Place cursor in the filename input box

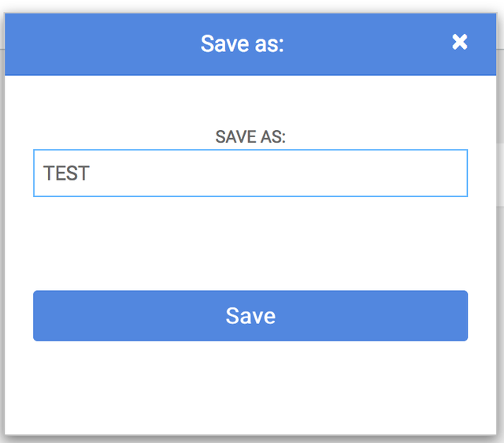(x=250, y=173)
